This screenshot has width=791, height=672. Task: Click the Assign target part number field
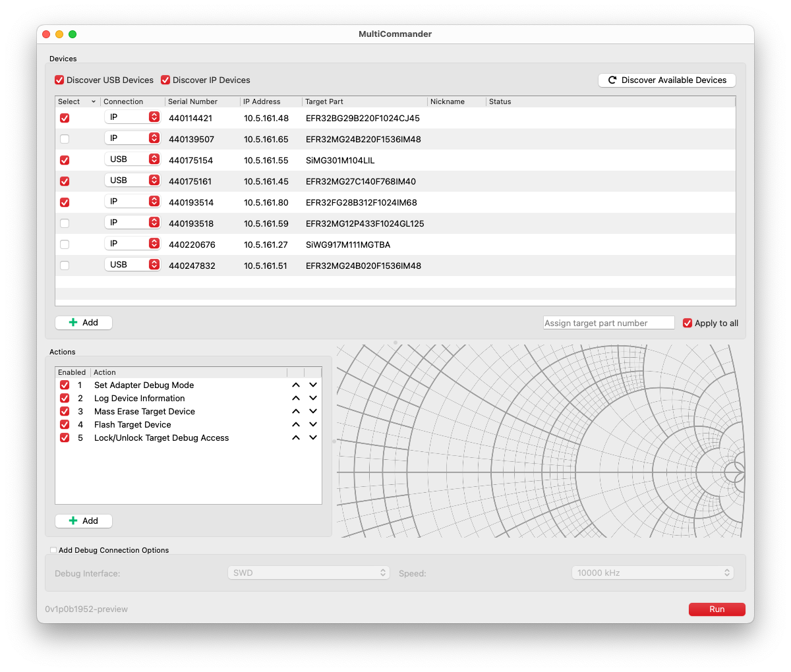pyautogui.click(x=608, y=322)
